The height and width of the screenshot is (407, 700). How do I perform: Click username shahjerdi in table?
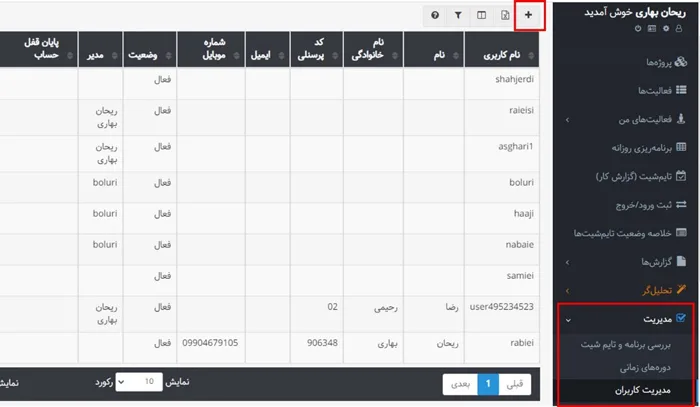(514, 79)
